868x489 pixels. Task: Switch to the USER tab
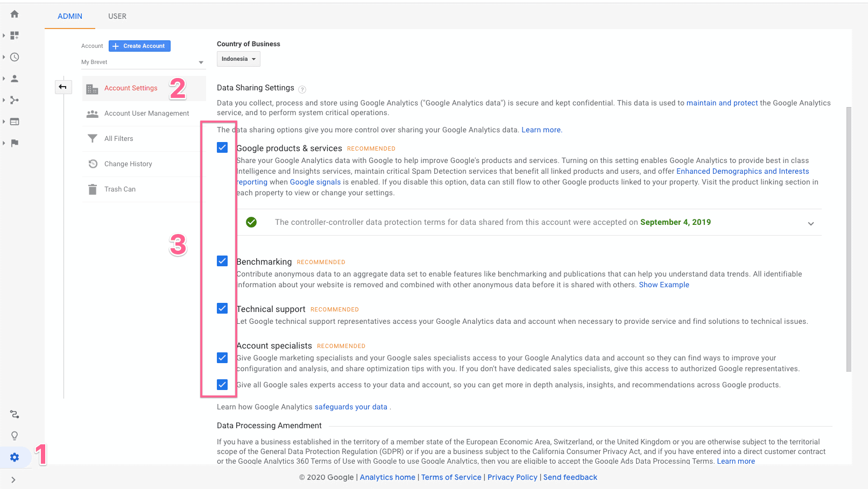point(117,16)
